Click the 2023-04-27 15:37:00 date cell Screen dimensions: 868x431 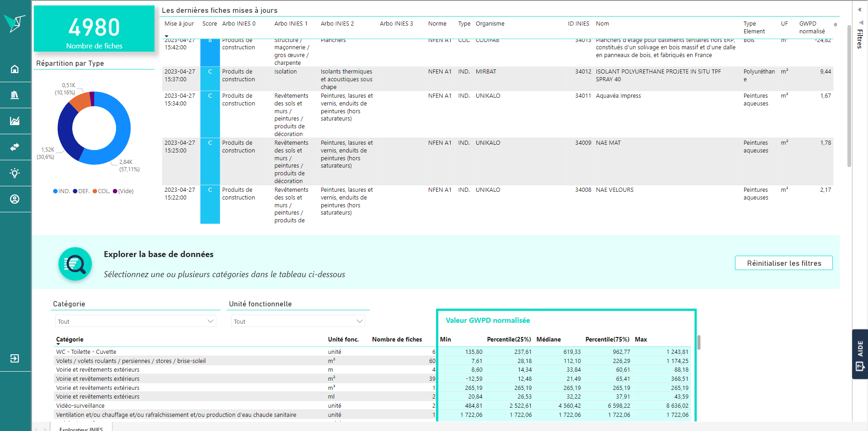click(x=180, y=75)
